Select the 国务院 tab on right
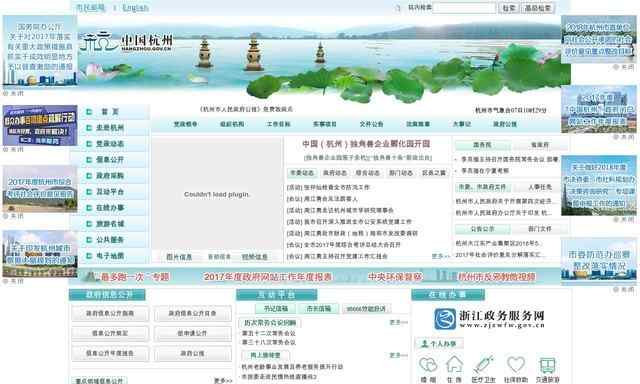Screen dimensions: 640x384 [x=482, y=145]
